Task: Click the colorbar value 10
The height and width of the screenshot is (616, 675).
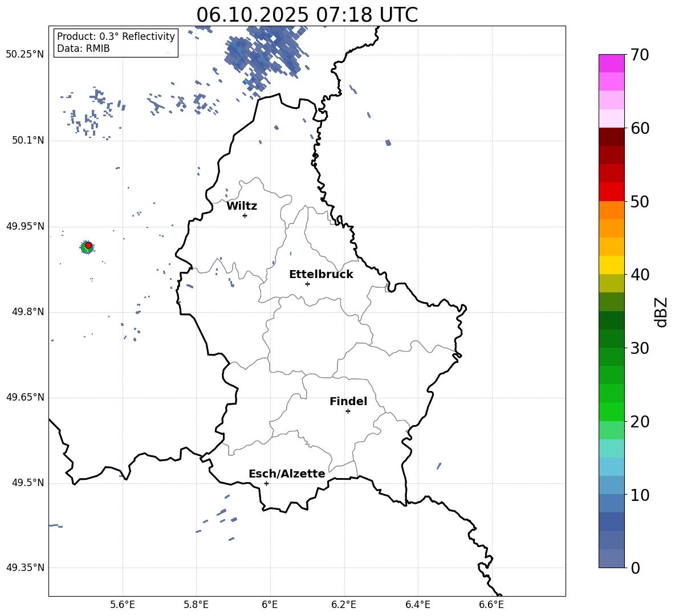Action: [x=640, y=495]
